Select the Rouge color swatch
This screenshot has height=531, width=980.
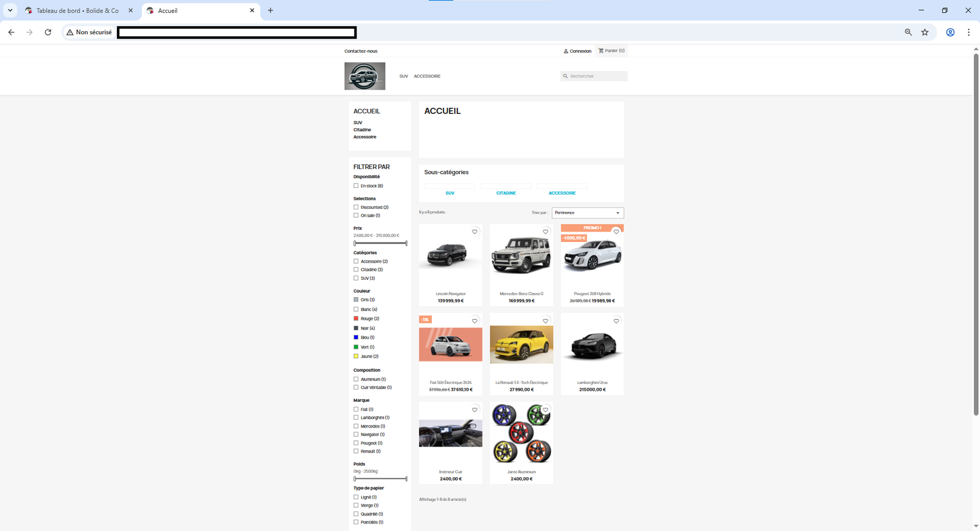coord(356,318)
